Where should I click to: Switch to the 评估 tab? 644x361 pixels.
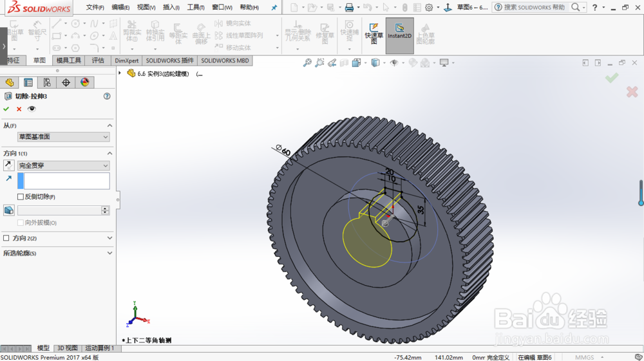click(x=98, y=60)
